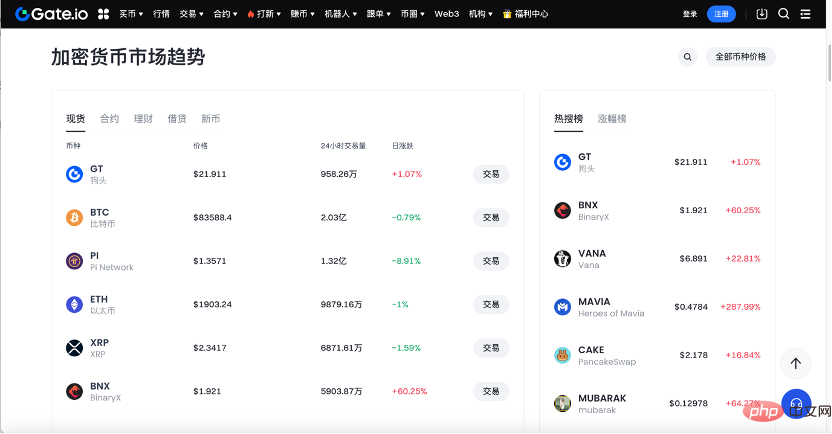Click the 注册 sign-up button
Image resolution: width=832 pixels, height=434 pixels.
click(720, 14)
